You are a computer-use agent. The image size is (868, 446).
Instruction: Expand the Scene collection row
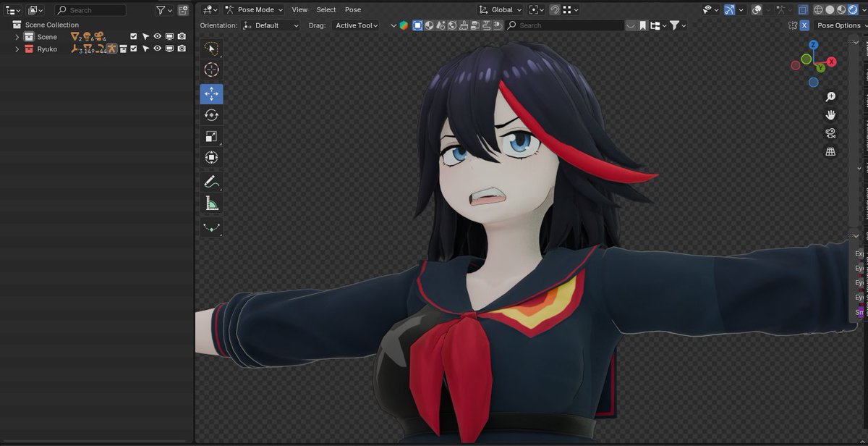[x=17, y=37]
